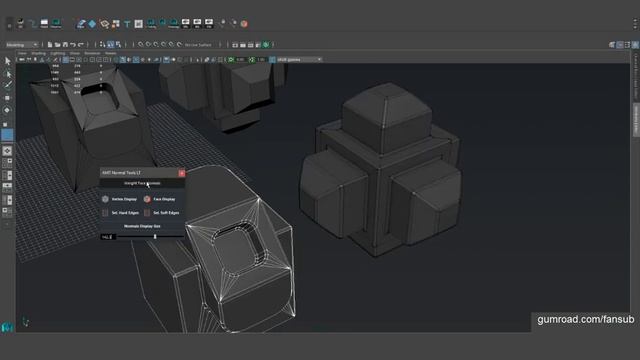The height and width of the screenshot is (360, 640).
Task: Open Shading menu in viewport panel
Action: pos(39,53)
